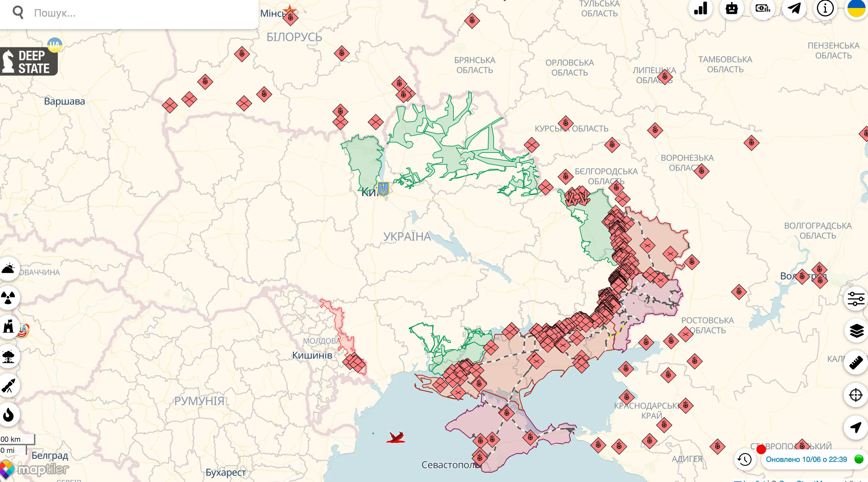Viewport: 868px width, 482px height.
Task: Open statistics via the bar chart icon
Action: (701, 9)
